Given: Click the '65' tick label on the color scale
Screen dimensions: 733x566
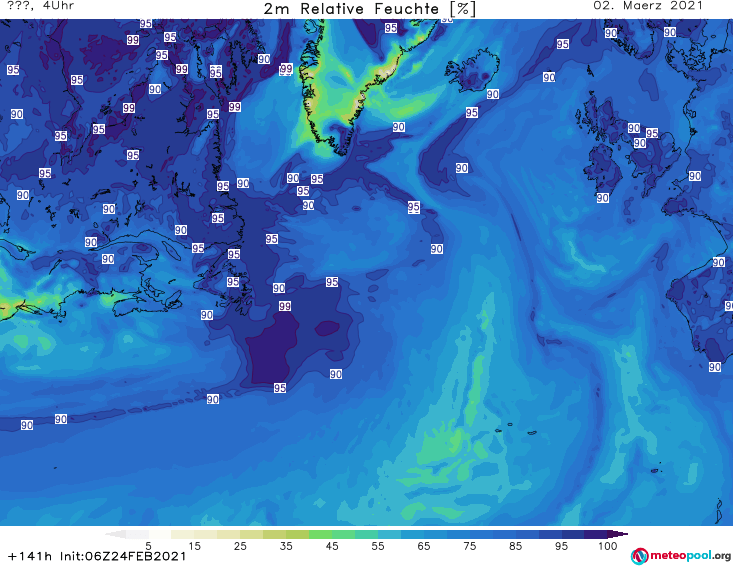Looking at the screenshot, I should coord(424,545).
